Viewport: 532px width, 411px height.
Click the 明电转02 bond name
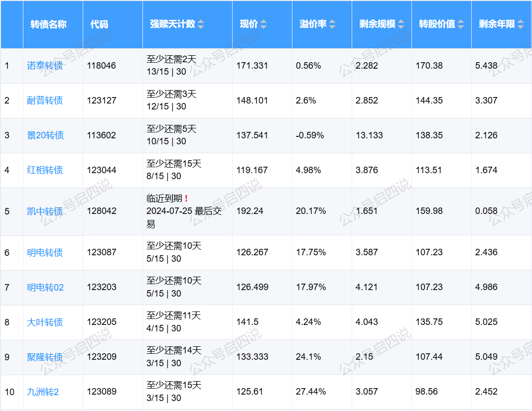[45, 288]
